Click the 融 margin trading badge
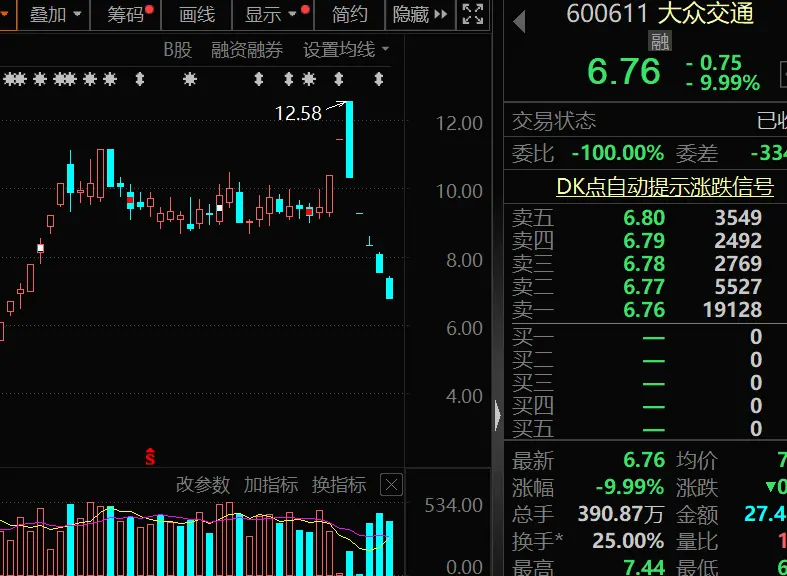787x576 pixels. [x=660, y=42]
